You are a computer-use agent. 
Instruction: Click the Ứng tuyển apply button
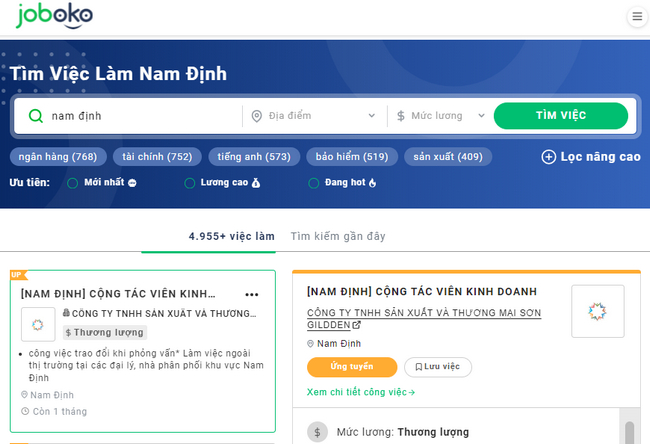pyautogui.click(x=352, y=367)
